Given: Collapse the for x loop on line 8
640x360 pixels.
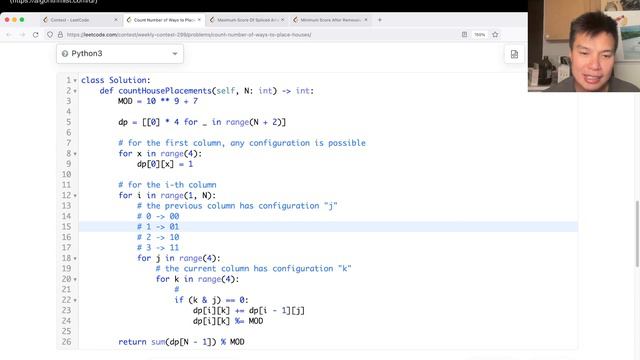Looking at the screenshot, I should tap(75, 154).
